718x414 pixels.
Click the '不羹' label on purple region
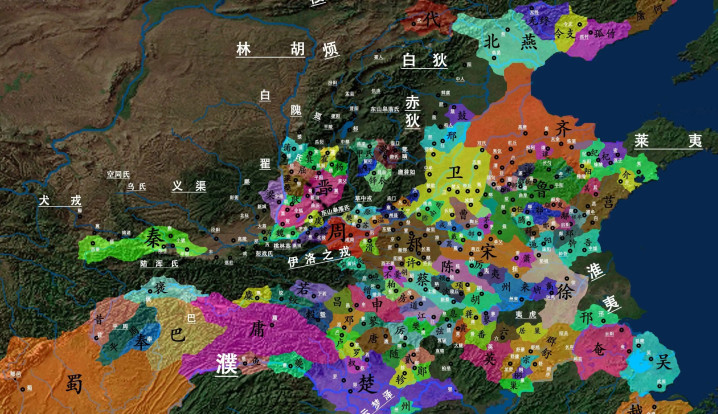point(392,274)
